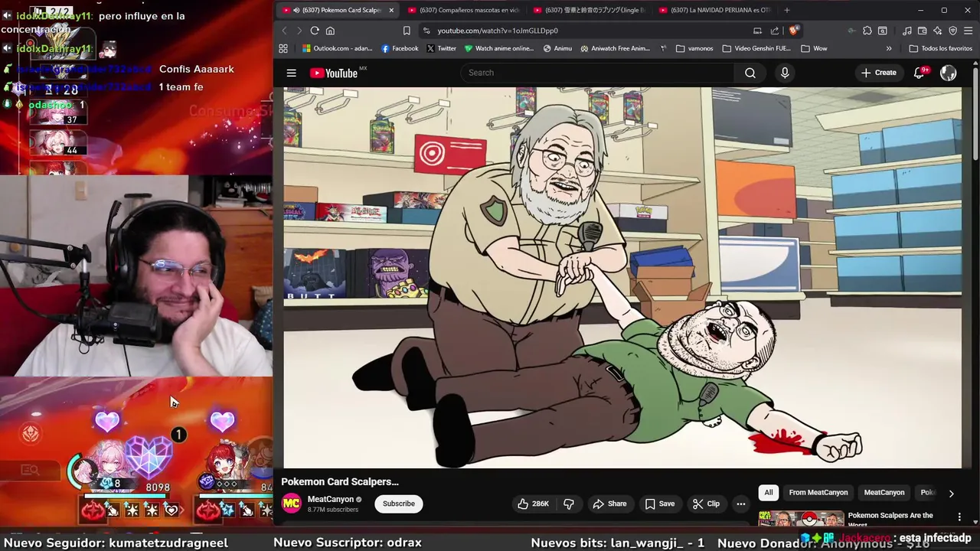
Task: Share the Pokemon Card Scalpers video
Action: click(609, 504)
